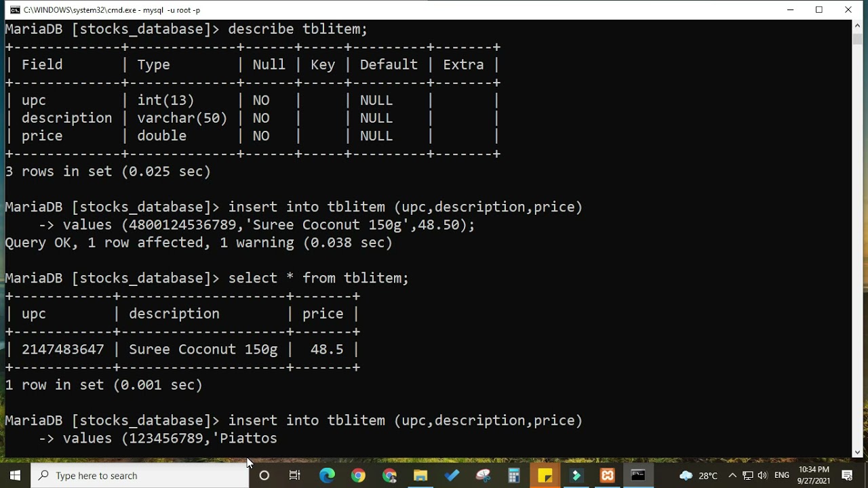This screenshot has width=868, height=488.
Task: Close the cmd.exe window
Action: (848, 9)
